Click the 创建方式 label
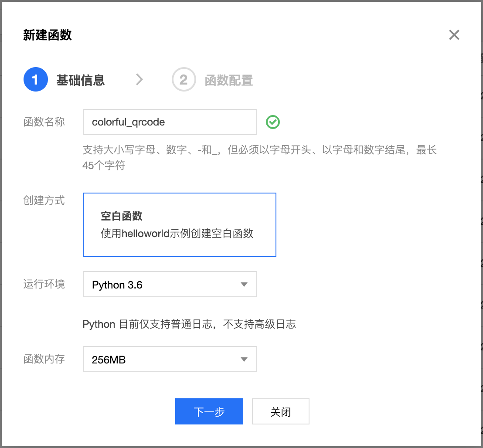This screenshot has width=483, height=448. point(44,200)
